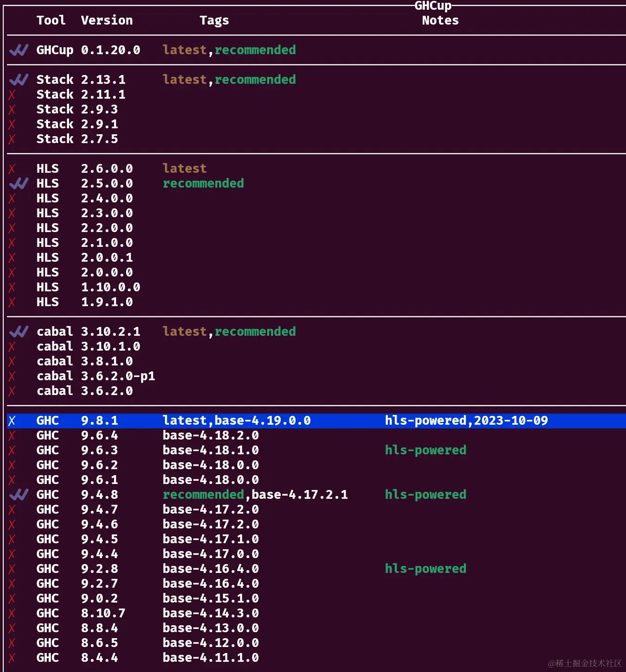Click the Version column header
The width and height of the screenshot is (626, 672).
[x=107, y=20]
